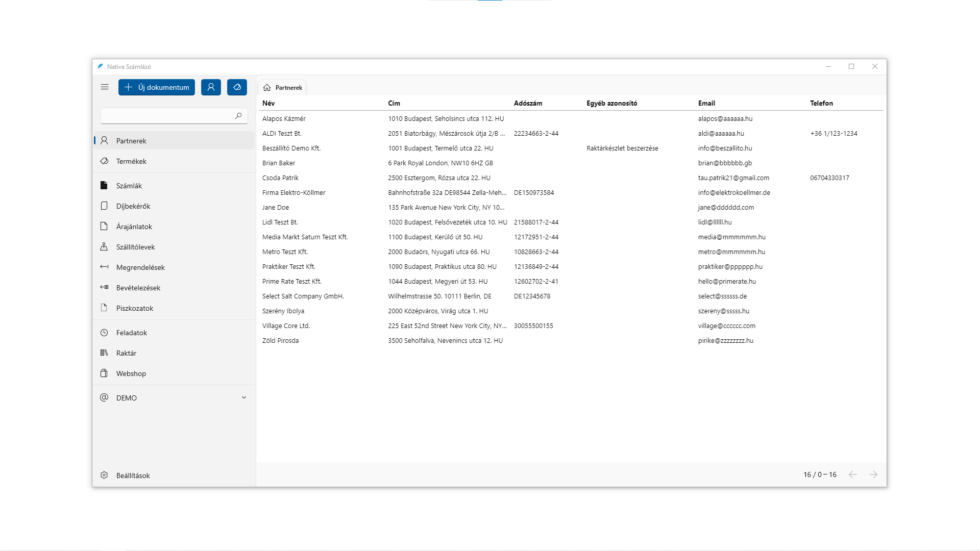Viewport: 980px width, 551px height.
Task: Collapse the sidebar with the hamburger icon
Action: pos(105,87)
